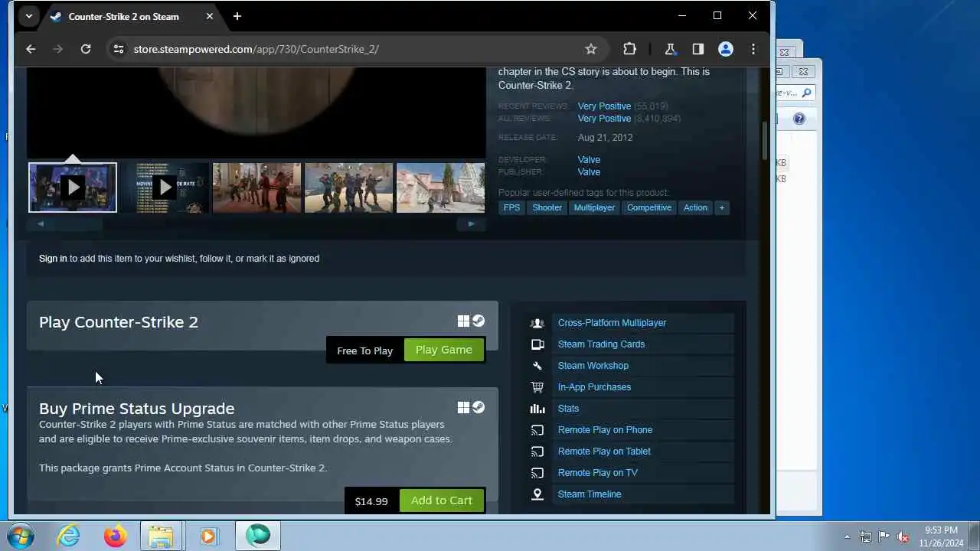Click the thumbnail strip right arrow
Screen dimensions: 980x551
[471, 223]
